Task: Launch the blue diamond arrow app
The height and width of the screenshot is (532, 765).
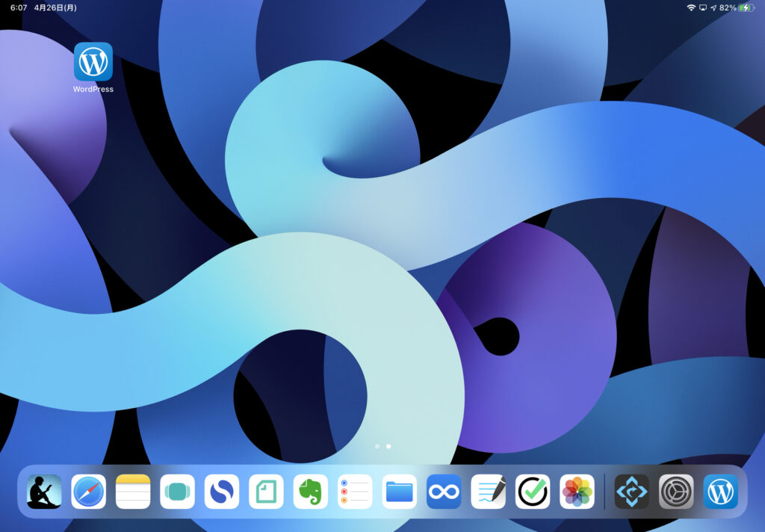Action: (x=632, y=492)
